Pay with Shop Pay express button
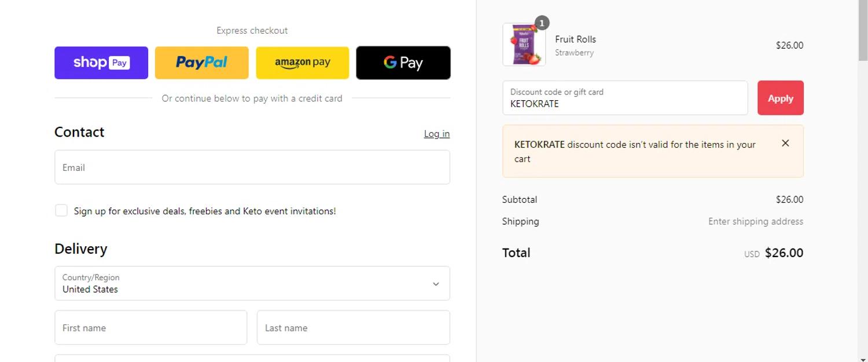The image size is (868, 362). (101, 63)
